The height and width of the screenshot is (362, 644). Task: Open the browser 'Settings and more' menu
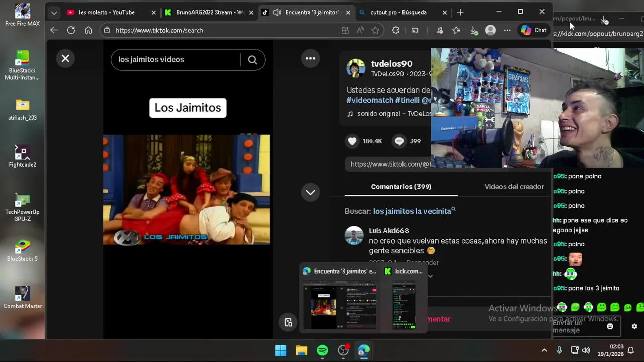507,30
